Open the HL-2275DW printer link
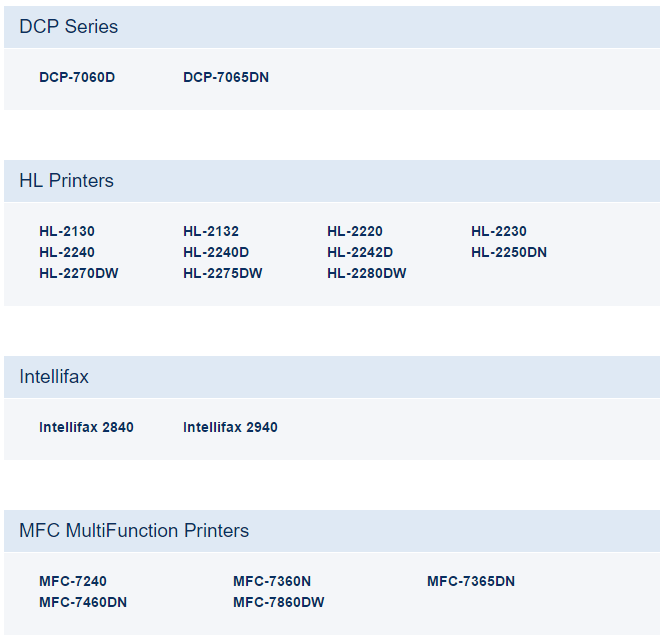Viewport: 664px width, 643px height. pyautogui.click(x=223, y=273)
